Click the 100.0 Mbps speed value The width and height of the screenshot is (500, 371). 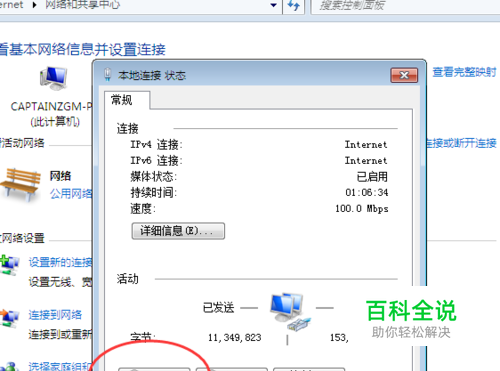[362, 209]
